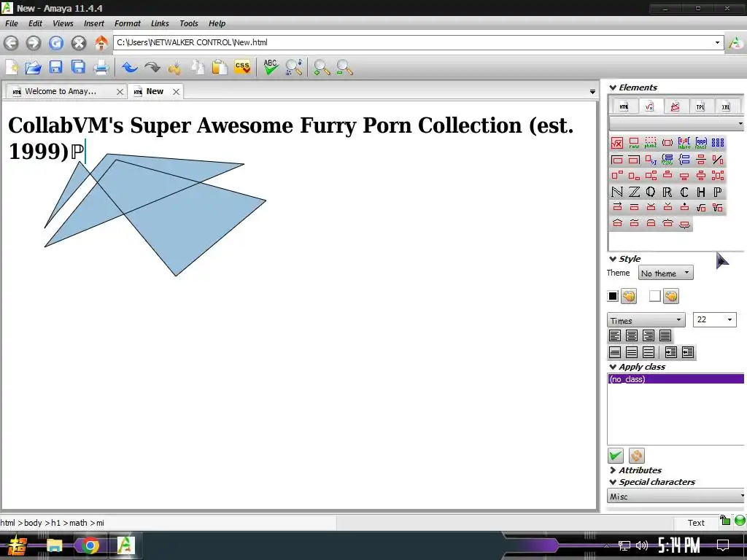Switch to the XML elements tab
The image size is (747, 560).
point(726,106)
